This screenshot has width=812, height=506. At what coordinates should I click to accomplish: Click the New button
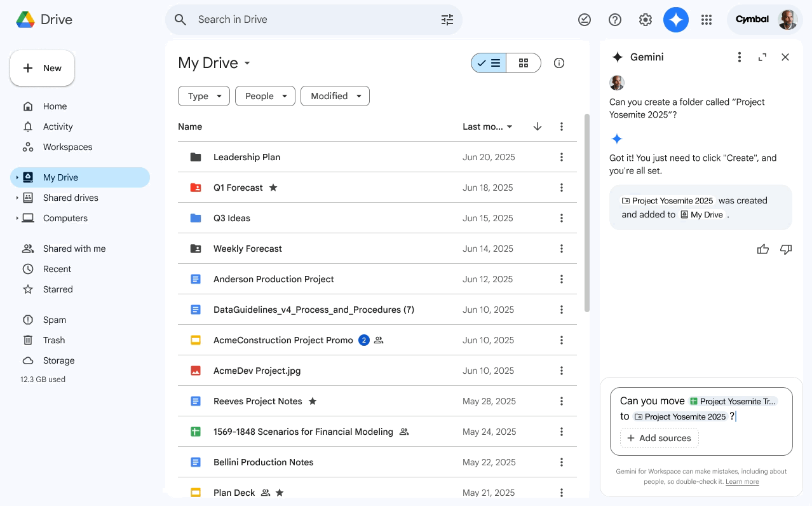[42, 68]
